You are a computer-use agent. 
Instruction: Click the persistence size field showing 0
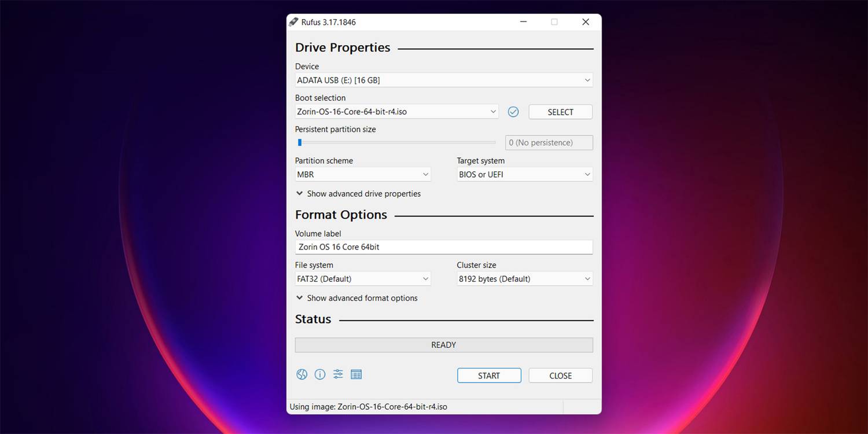point(549,143)
